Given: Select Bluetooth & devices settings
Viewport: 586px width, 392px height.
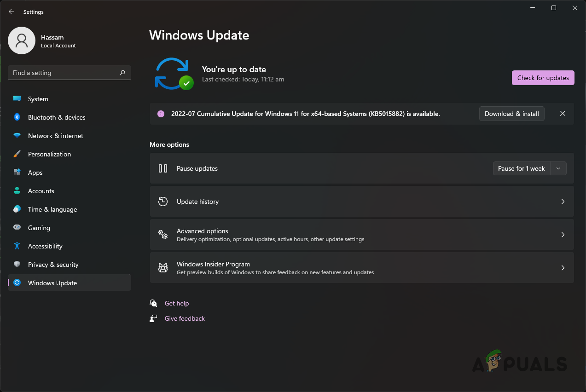Looking at the screenshot, I should point(56,117).
